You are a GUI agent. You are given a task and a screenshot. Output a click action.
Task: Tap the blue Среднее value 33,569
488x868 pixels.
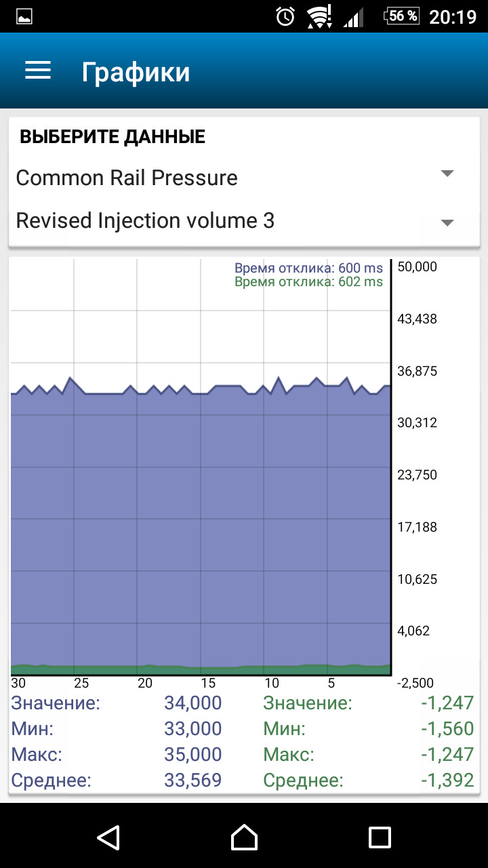pos(192,780)
